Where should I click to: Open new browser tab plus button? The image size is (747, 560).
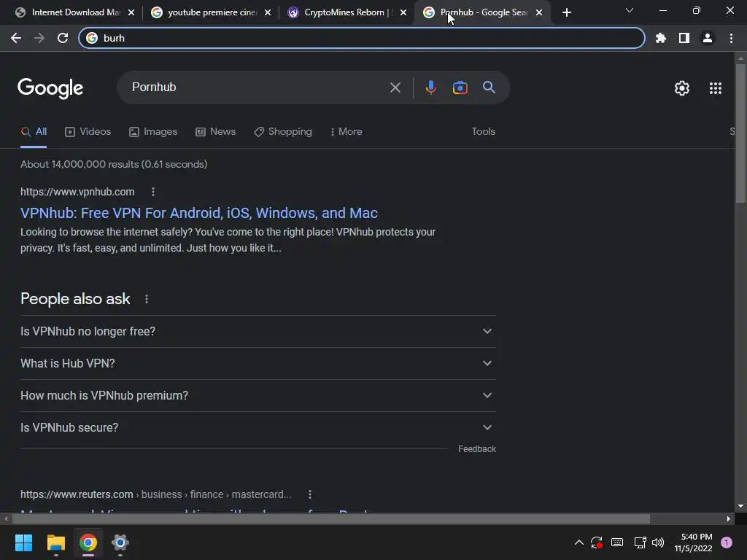[x=566, y=12]
